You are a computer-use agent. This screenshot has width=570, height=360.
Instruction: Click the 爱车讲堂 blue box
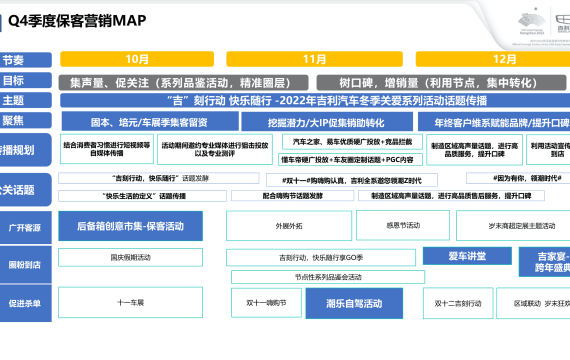point(467,256)
